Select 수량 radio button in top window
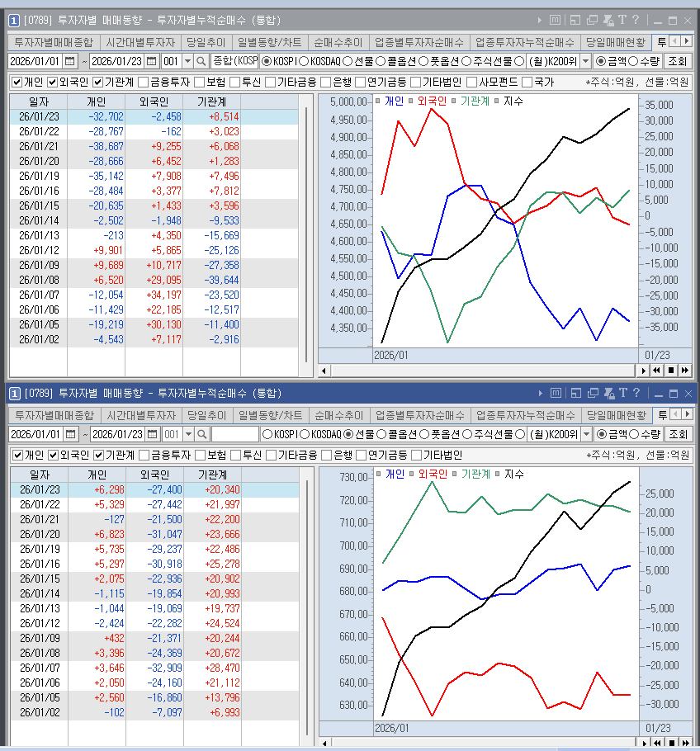Viewport: 700px width, 751px height. point(633,61)
